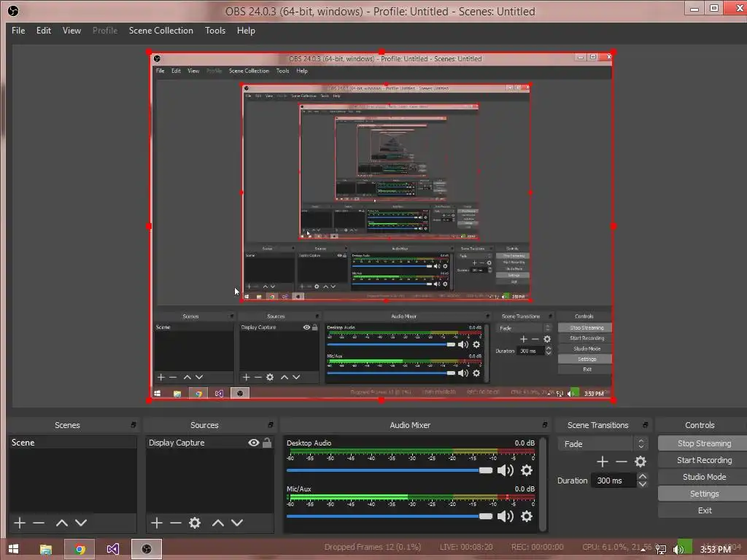Pop out the Audio Mixer dock
The width and height of the screenshot is (747, 560).
coord(544,425)
